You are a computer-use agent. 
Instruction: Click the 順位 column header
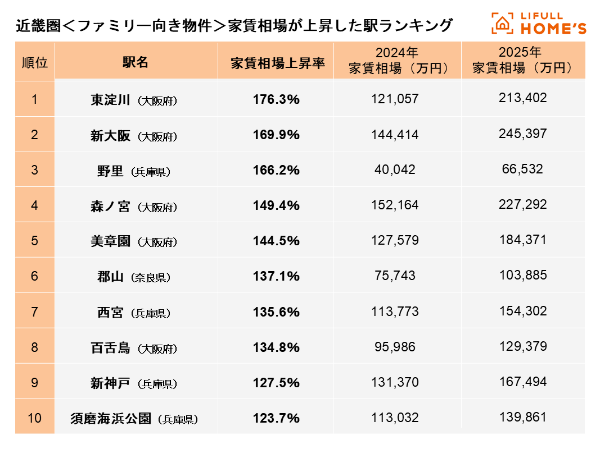point(34,62)
